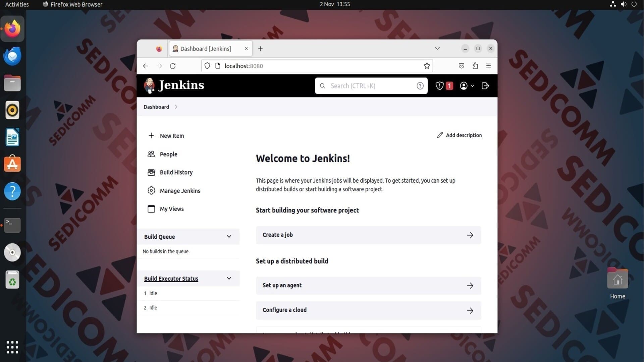Click the site shield icon in address bar
This screenshot has height=362, width=644.
pyautogui.click(x=207, y=66)
